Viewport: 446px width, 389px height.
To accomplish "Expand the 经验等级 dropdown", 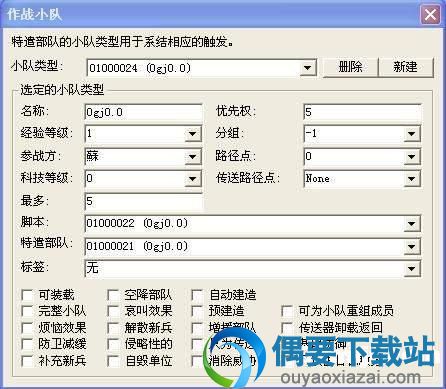I will 193,134.
